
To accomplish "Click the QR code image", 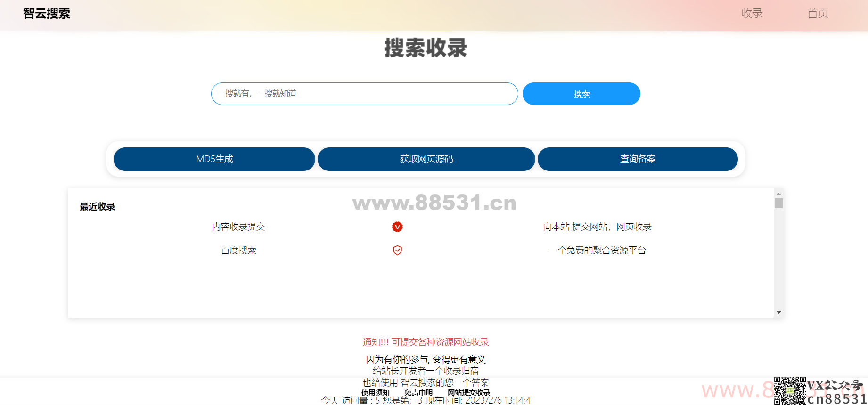I will tap(790, 391).
